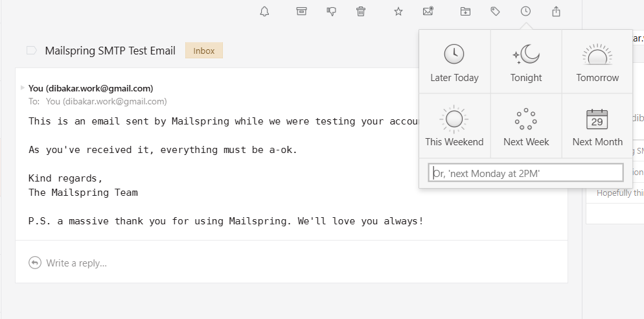The width and height of the screenshot is (644, 319).
Task: Click subject Mailspring SMTP Test Email
Action: click(110, 51)
